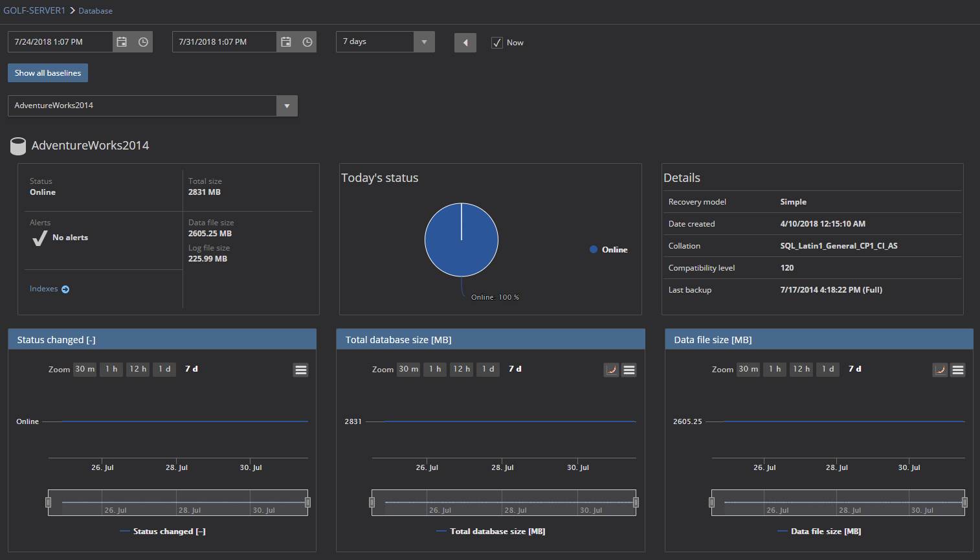Open Total database size chart hamburger menu
980x560 pixels.
tap(629, 370)
